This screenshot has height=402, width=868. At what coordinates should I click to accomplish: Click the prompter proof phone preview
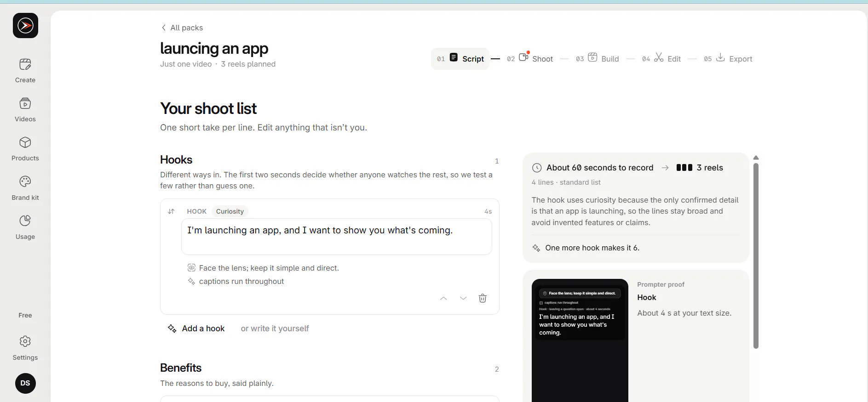580,340
